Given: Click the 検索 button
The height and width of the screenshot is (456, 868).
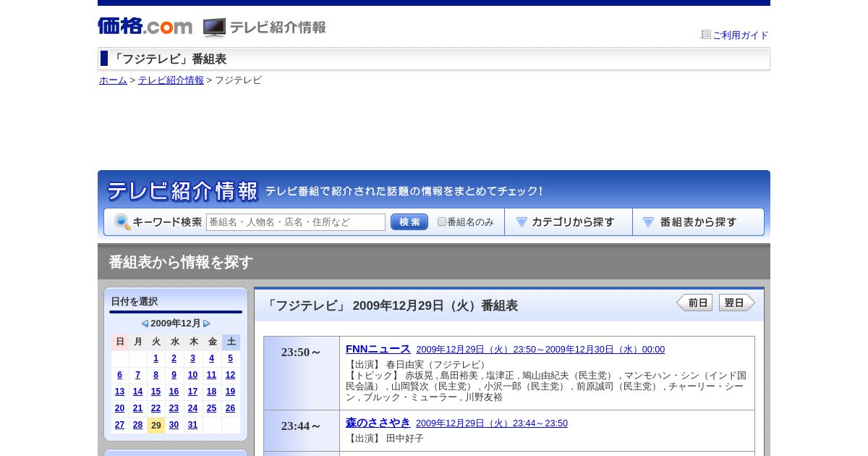Looking at the screenshot, I should 409,222.
